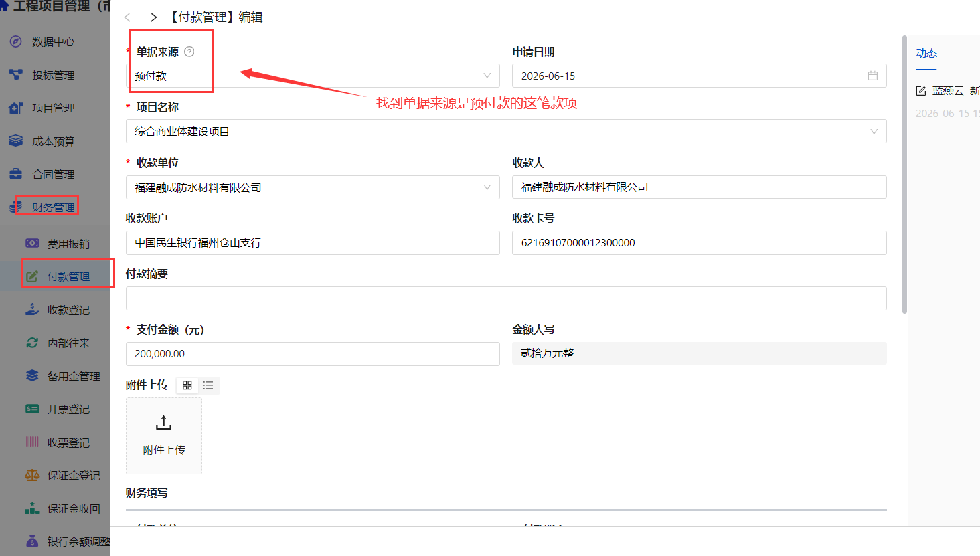
Task: Open 合同管理 in the sidebar
Action: [x=54, y=174]
